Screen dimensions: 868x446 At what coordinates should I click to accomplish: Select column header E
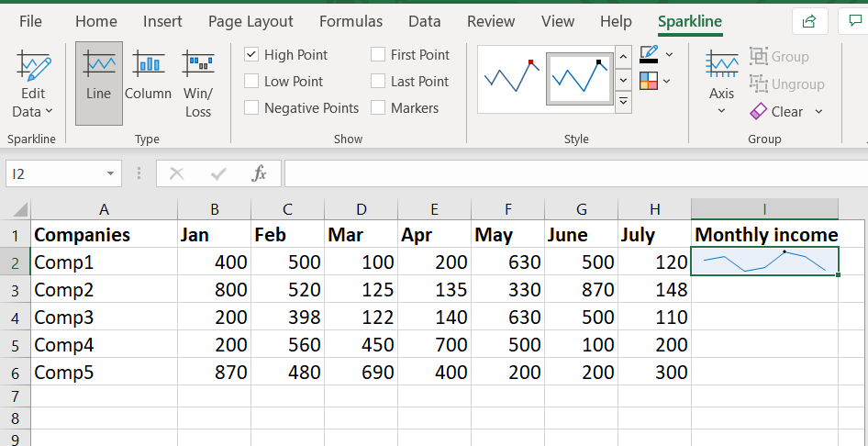pos(435,209)
